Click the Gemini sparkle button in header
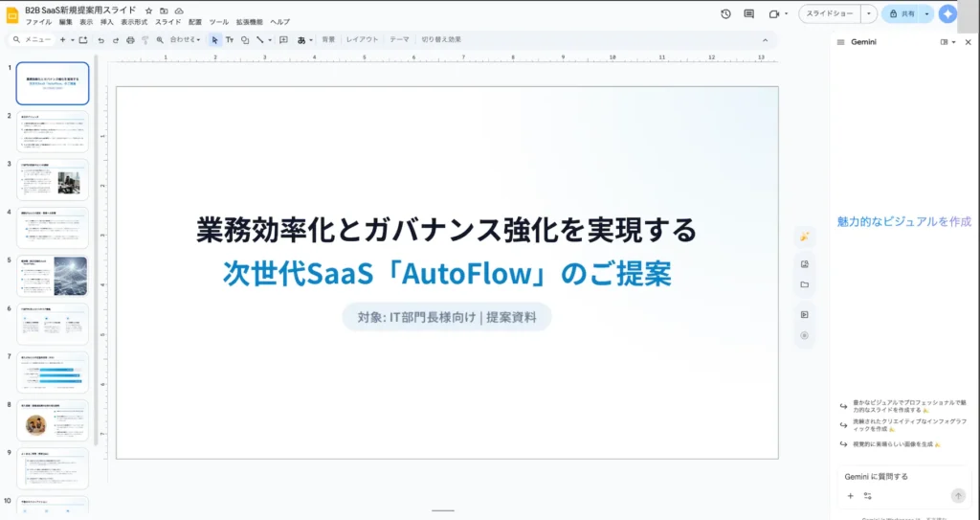The height and width of the screenshot is (520, 980). click(947, 14)
